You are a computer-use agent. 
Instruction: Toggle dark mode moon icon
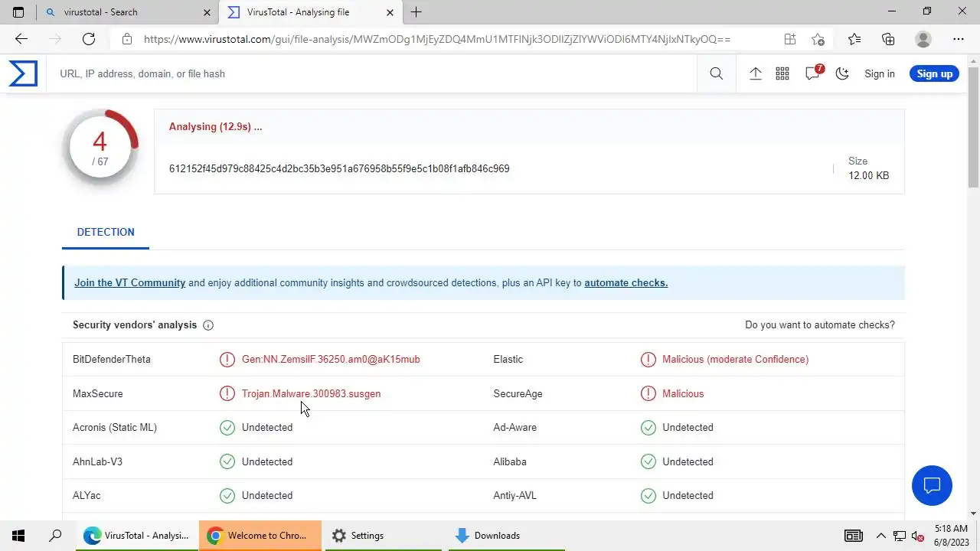tap(842, 73)
